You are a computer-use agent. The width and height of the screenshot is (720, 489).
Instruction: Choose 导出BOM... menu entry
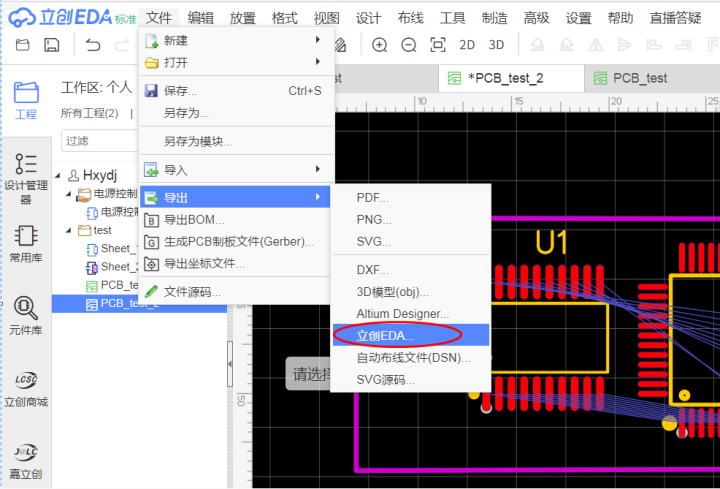[236, 219]
